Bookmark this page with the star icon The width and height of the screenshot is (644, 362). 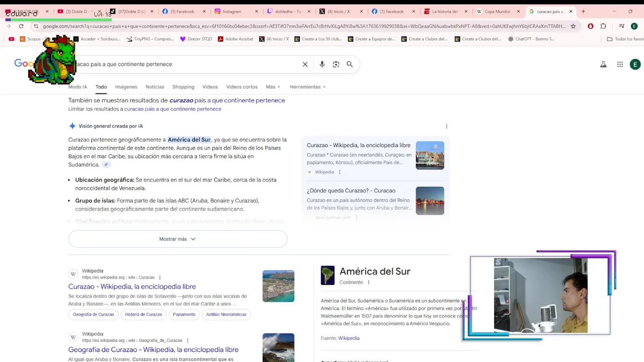(x=573, y=26)
